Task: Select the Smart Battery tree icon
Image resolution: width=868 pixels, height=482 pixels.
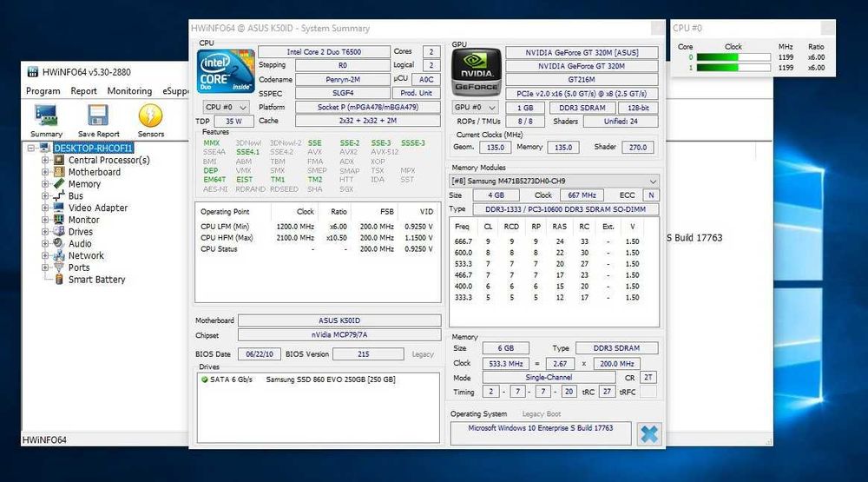Action: (59, 280)
